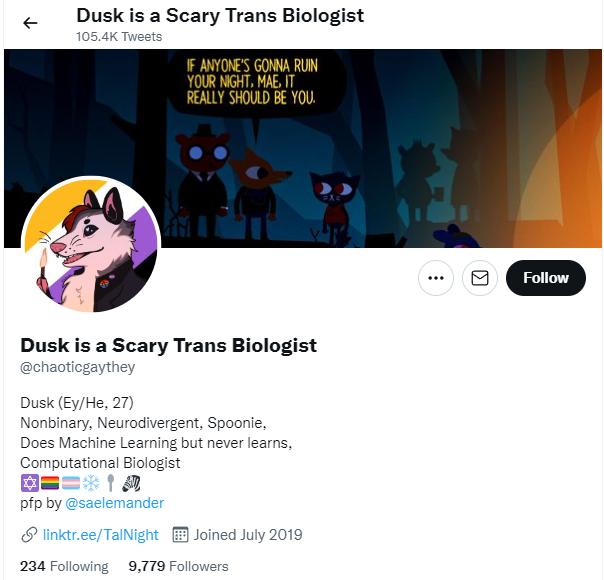View the 9,779 Followers list

[178, 566]
